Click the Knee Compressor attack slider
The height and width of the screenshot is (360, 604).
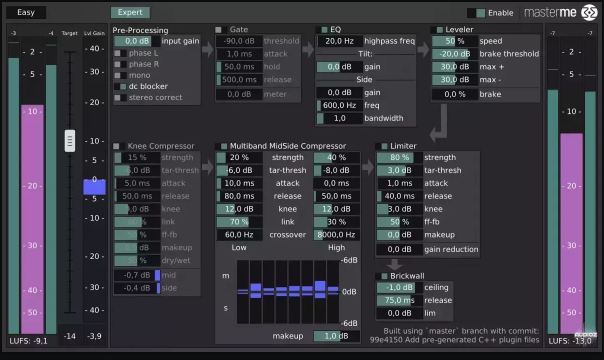(137, 183)
